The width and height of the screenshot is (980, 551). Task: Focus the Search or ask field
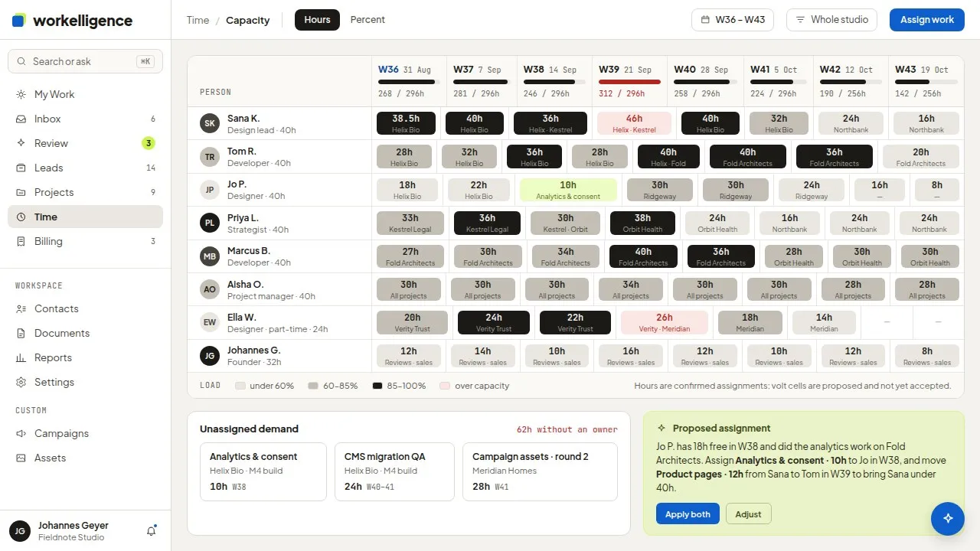pos(85,61)
